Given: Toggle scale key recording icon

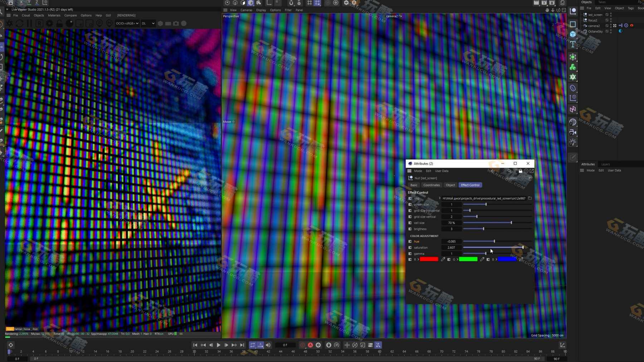Looking at the screenshot, I should (362, 345).
